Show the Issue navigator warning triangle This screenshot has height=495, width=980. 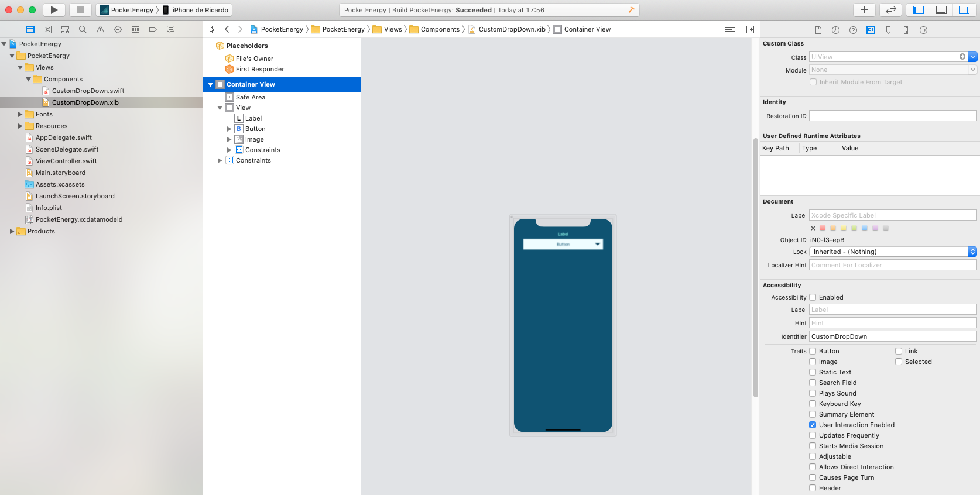100,29
